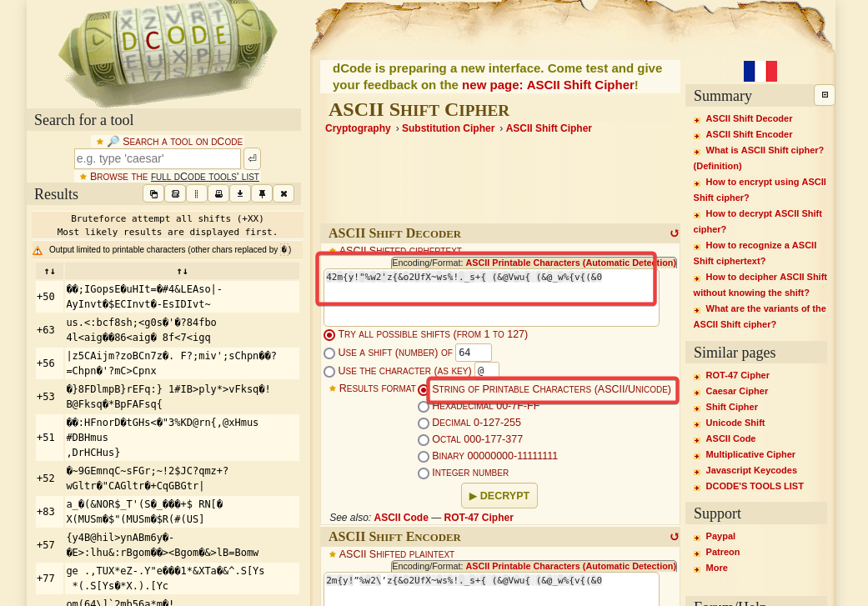Sort results by shift column arrows
This screenshot has width=868, height=606.
point(50,271)
